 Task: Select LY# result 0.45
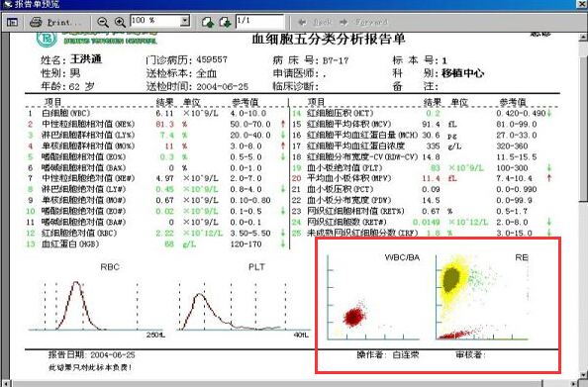coord(165,189)
